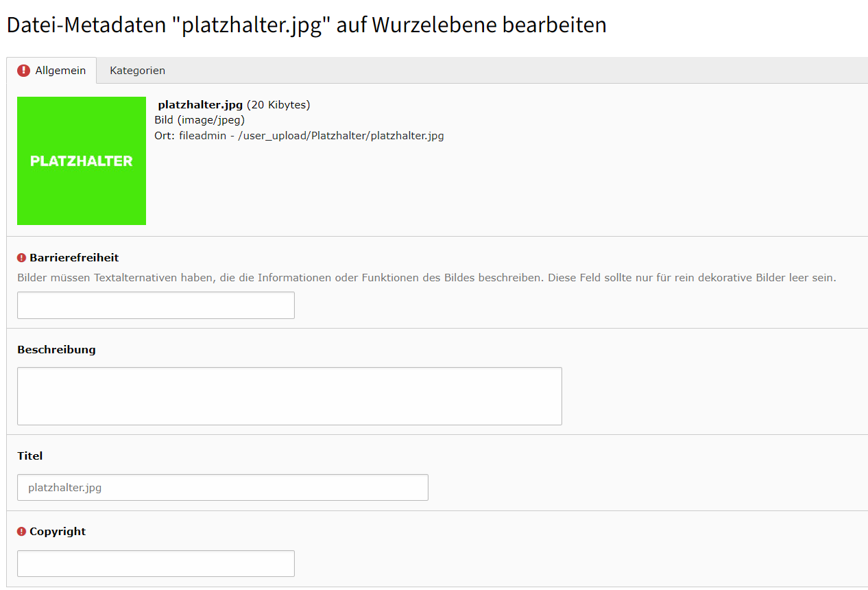868x590 pixels.
Task: Click the Beschreibung field label
Action: pos(56,350)
